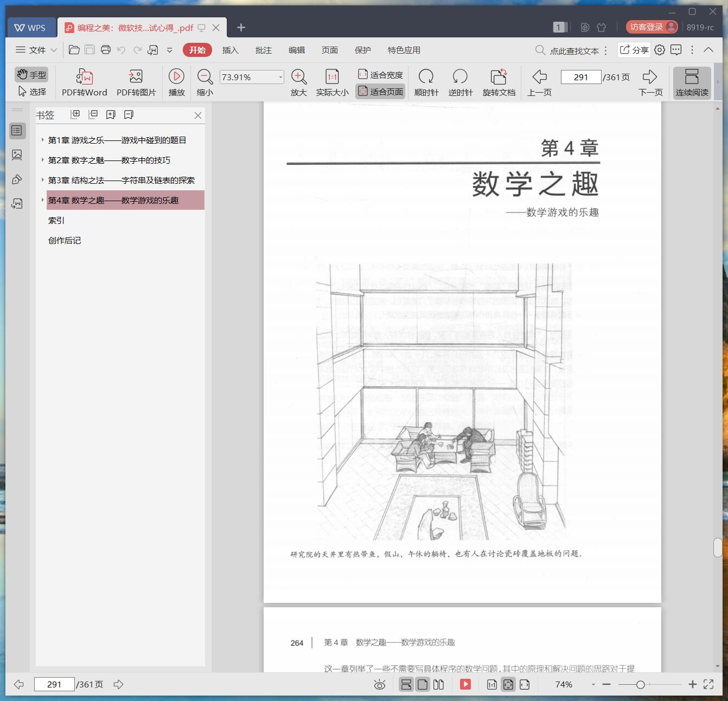728x701 pixels.
Task: Switch to the Select tool (选择)
Action: click(x=31, y=92)
